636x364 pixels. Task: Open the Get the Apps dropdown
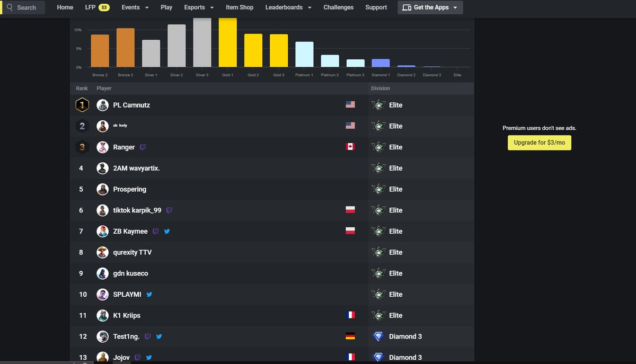[430, 7]
